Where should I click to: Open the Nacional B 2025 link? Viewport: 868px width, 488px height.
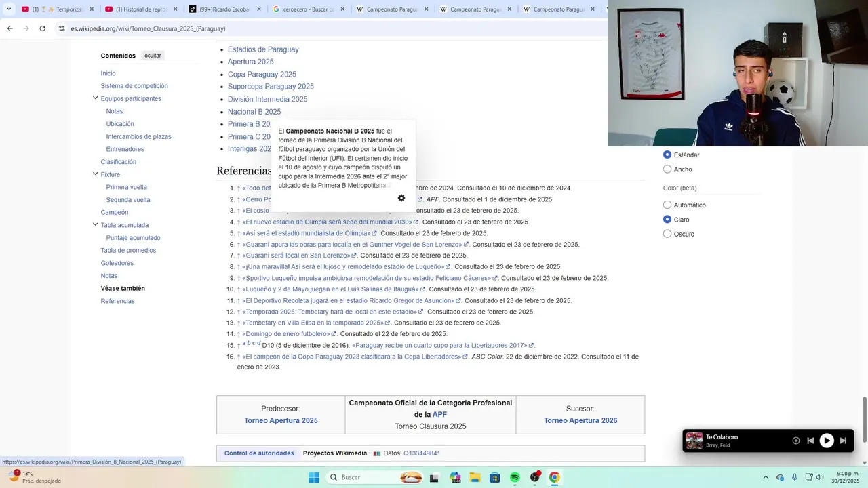point(254,112)
